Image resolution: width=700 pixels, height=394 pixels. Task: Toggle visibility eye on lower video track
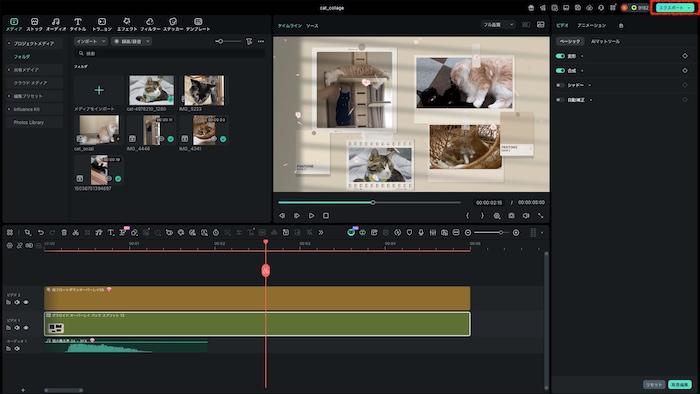[x=26, y=328]
